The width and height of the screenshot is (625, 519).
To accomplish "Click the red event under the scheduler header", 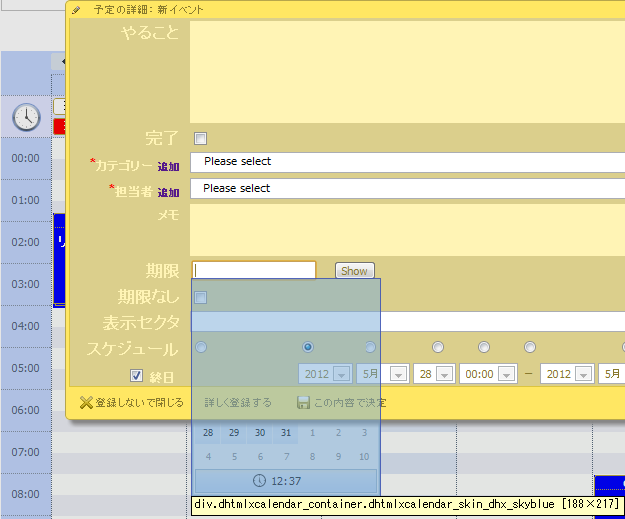I will click(x=59, y=126).
